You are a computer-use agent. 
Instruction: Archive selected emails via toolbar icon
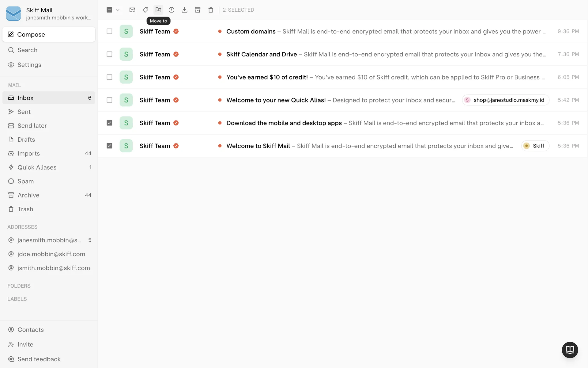198,10
